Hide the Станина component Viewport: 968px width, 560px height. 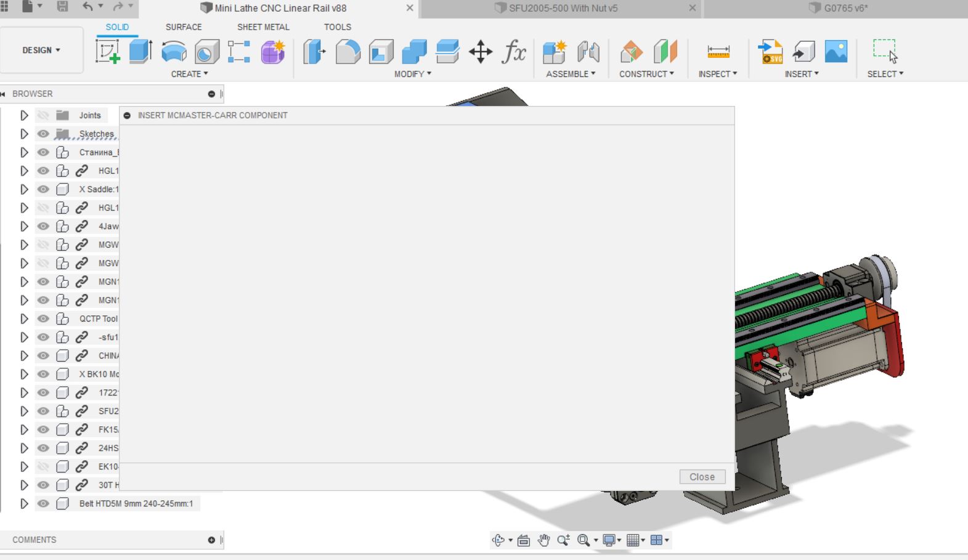click(x=43, y=152)
